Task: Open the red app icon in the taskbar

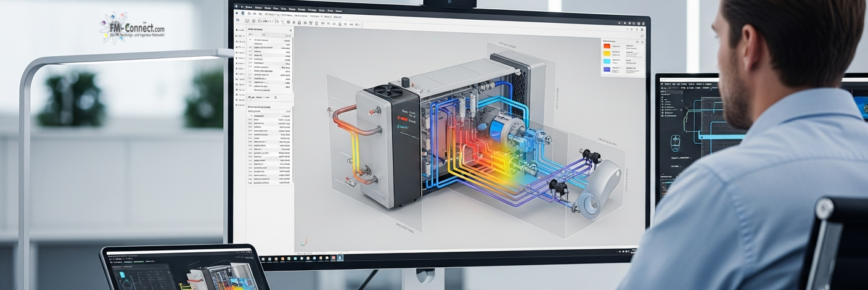Action: click(334, 258)
